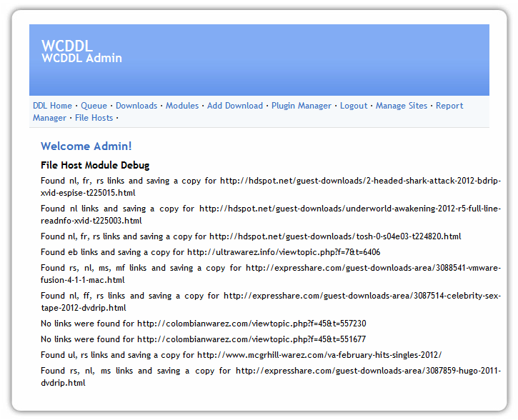Click the File Host Module Debug heading
Screen dimensions: 518x420
tap(95, 166)
